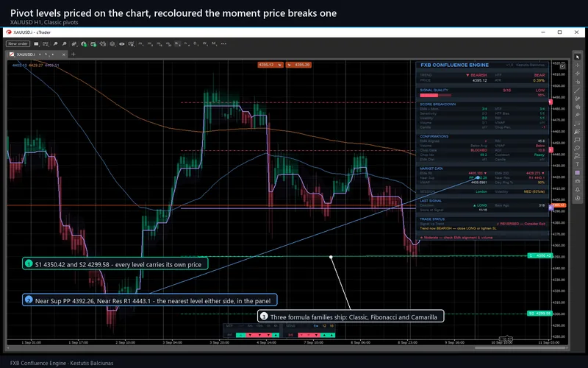
Task: Open the three-dots more toolbar options
Action: pyautogui.click(x=223, y=44)
